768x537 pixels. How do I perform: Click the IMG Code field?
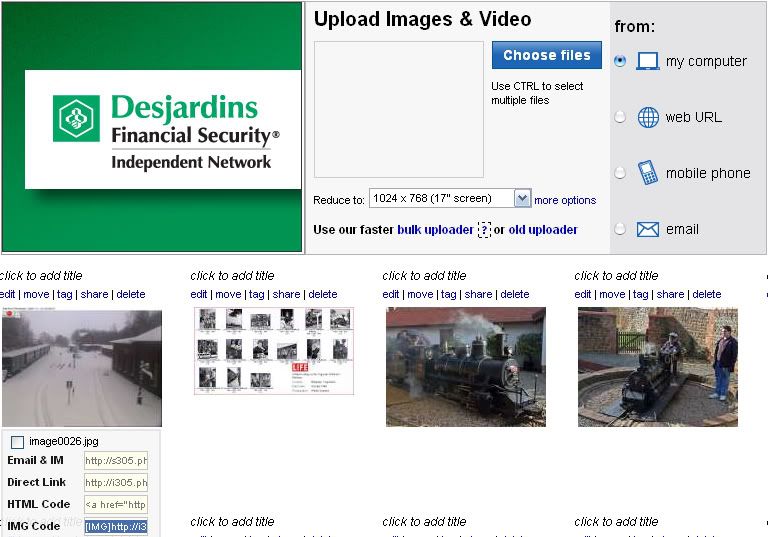tap(116, 527)
